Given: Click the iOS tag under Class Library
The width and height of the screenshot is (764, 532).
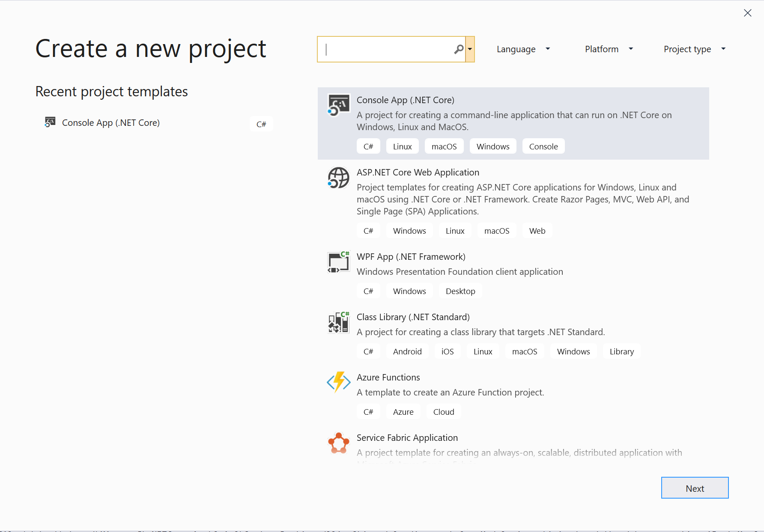Looking at the screenshot, I should 448,351.
